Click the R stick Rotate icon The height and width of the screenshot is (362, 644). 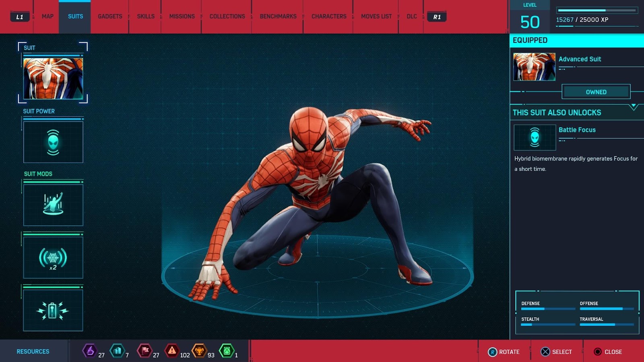(x=492, y=352)
